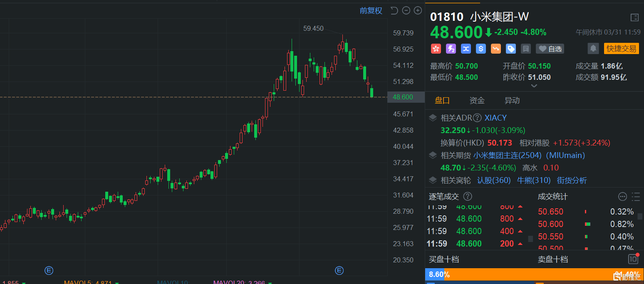Switch to the 资金 tab
This screenshot has height=284, width=644.
tap(477, 101)
